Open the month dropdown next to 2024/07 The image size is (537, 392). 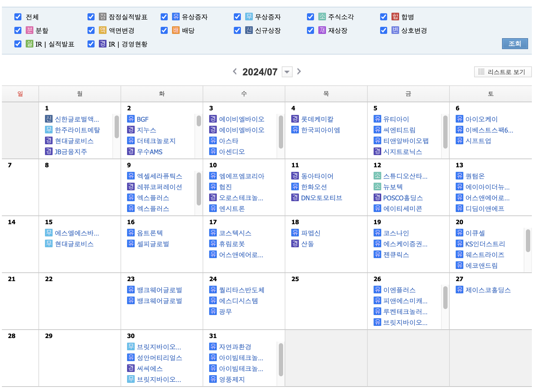[x=287, y=72]
